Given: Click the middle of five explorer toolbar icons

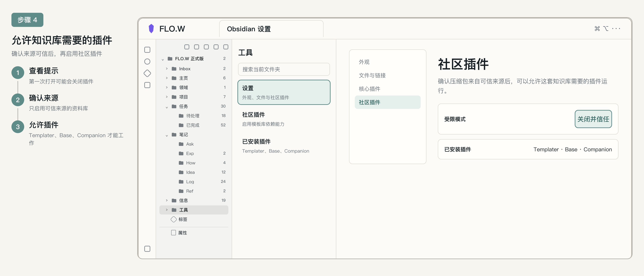Looking at the screenshot, I should [206, 47].
